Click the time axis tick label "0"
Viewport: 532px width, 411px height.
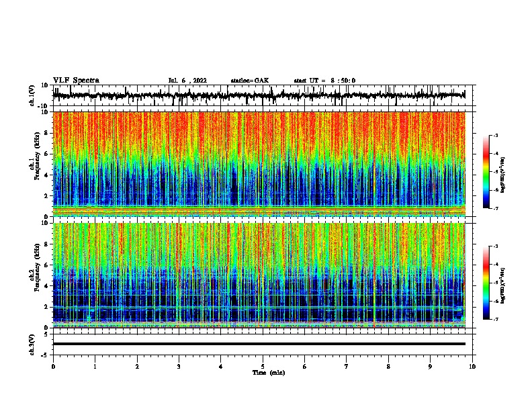pos(53,367)
